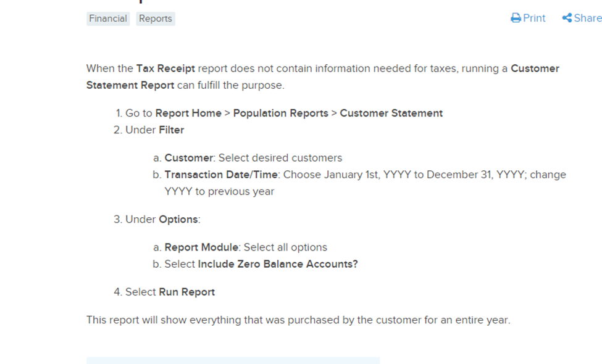Click the Report Module label
The image size is (602, 364).
[201, 247]
